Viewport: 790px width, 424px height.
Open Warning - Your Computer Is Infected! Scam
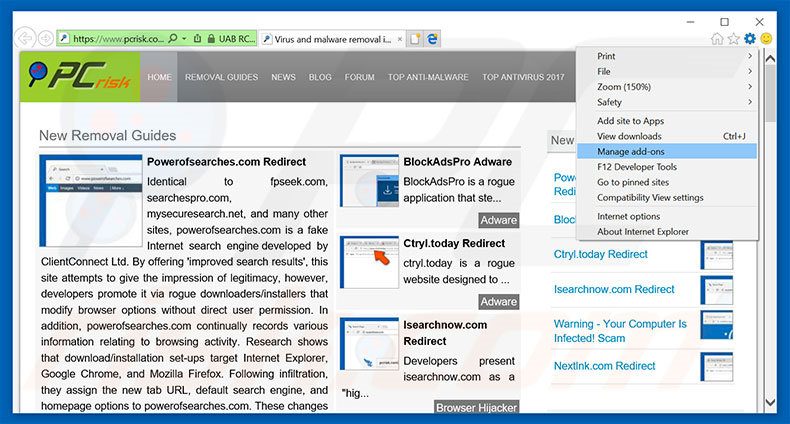[x=620, y=331]
